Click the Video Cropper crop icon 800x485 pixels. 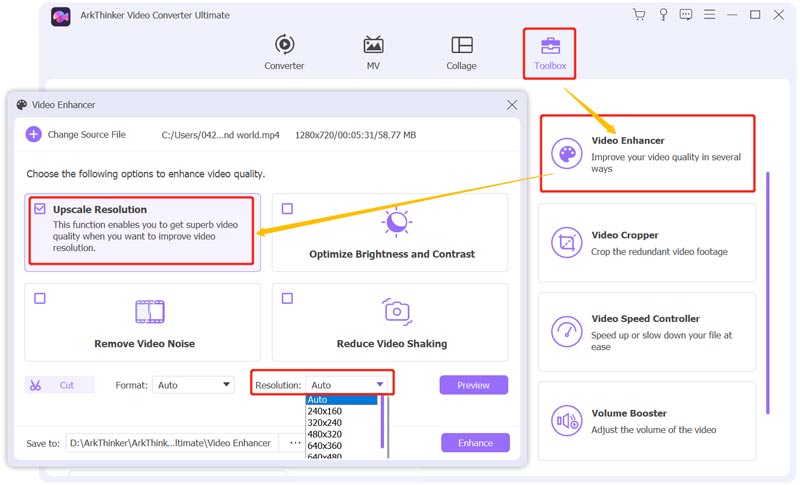pos(566,243)
